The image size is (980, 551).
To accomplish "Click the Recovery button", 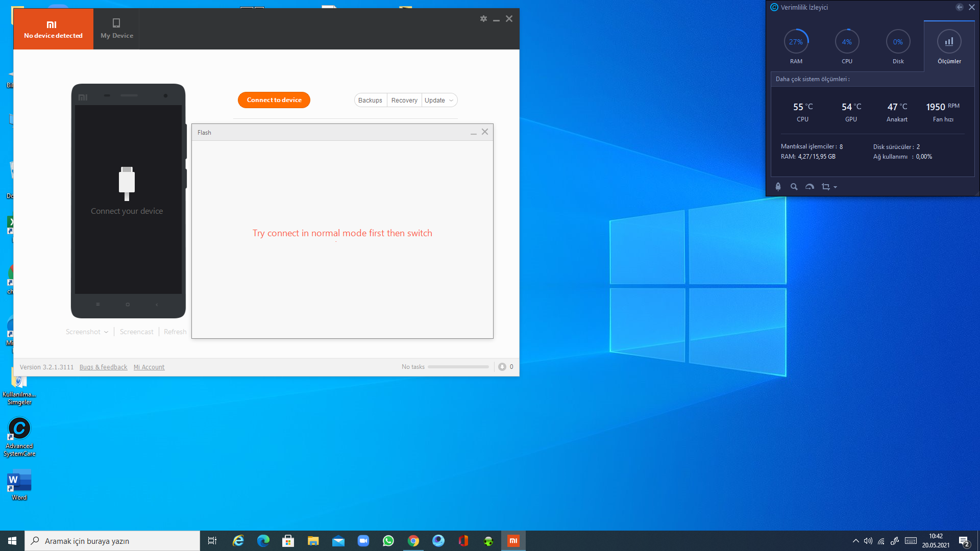I will tap(404, 101).
